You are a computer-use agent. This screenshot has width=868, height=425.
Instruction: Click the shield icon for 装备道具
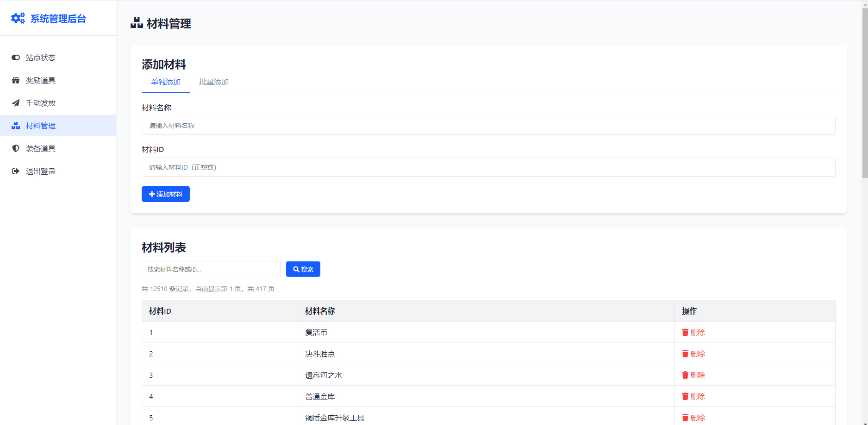coord(16,148)
